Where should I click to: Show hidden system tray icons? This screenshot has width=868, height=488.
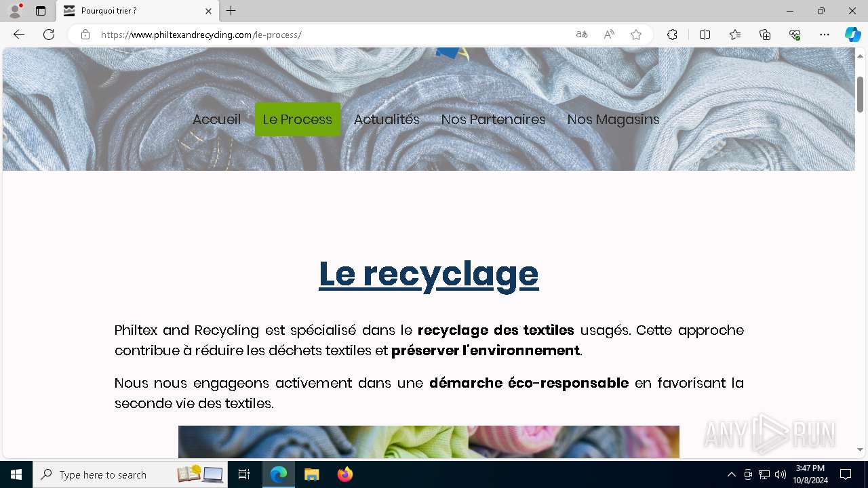click(x=731, y=474)
